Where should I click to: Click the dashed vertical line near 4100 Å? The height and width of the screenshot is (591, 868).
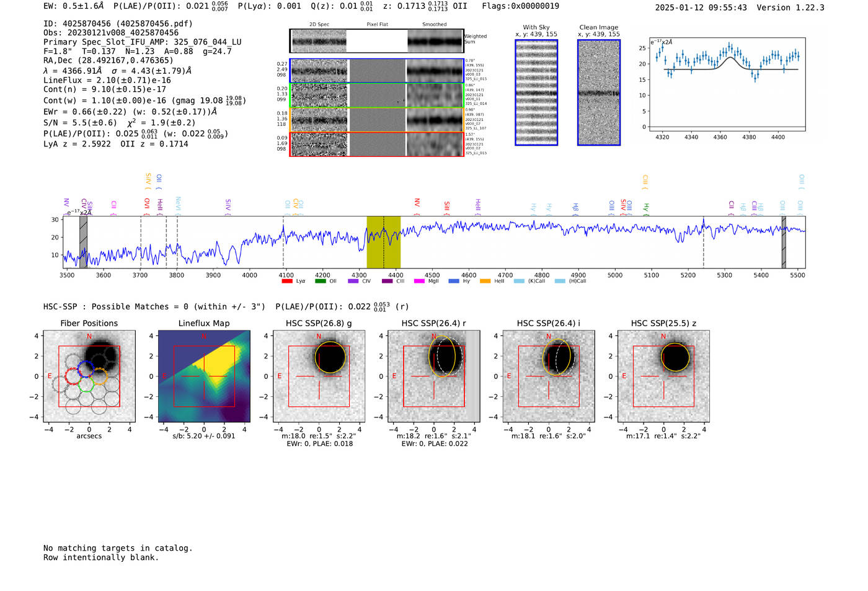click(283, 242)
